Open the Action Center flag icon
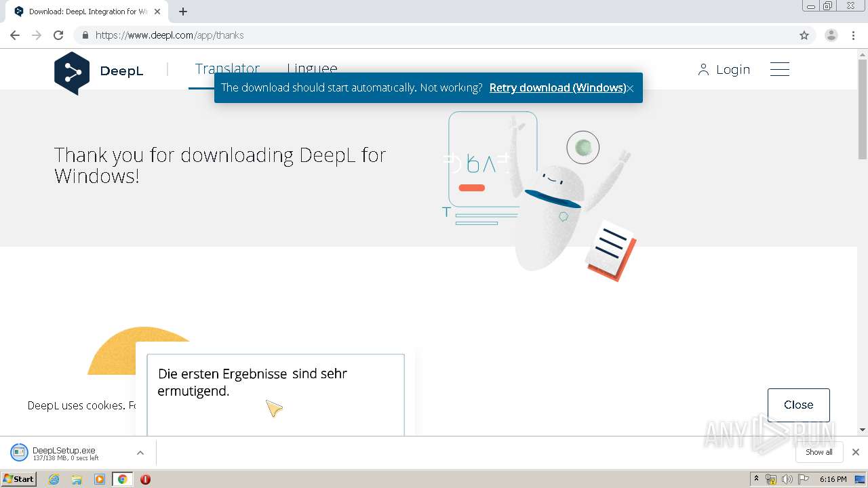Screen dimensions: 868x488 (x=804, y=479)
